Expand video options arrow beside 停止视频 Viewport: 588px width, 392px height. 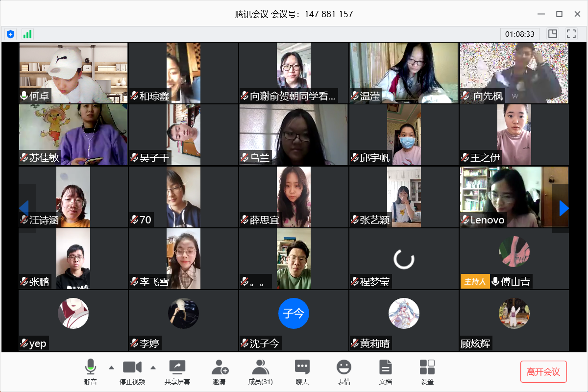[153, 367]
